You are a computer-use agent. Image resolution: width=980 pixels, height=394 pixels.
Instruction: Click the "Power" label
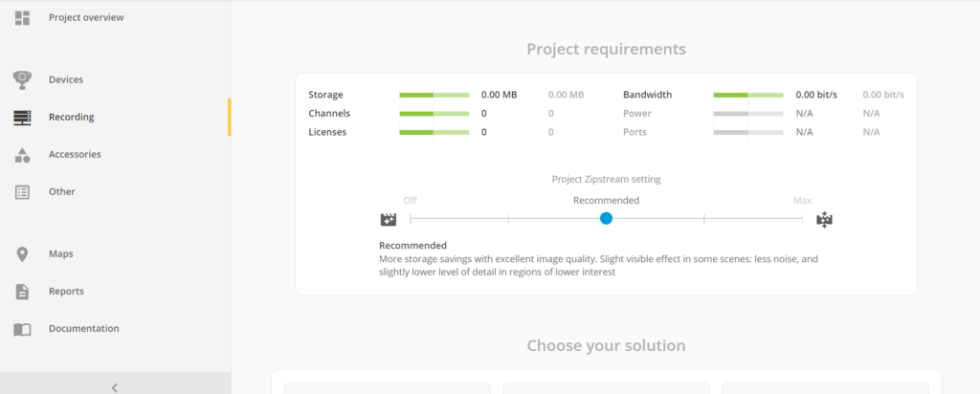coord(636,114)
